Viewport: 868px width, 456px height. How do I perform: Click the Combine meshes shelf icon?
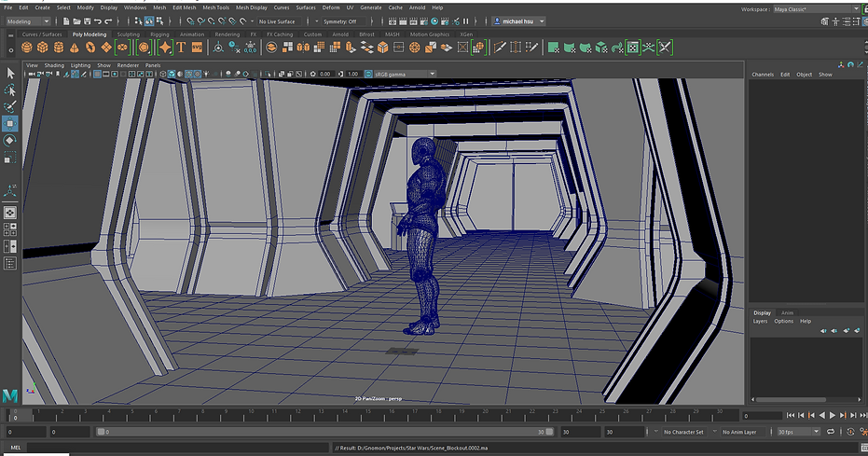tap(271, 48)
